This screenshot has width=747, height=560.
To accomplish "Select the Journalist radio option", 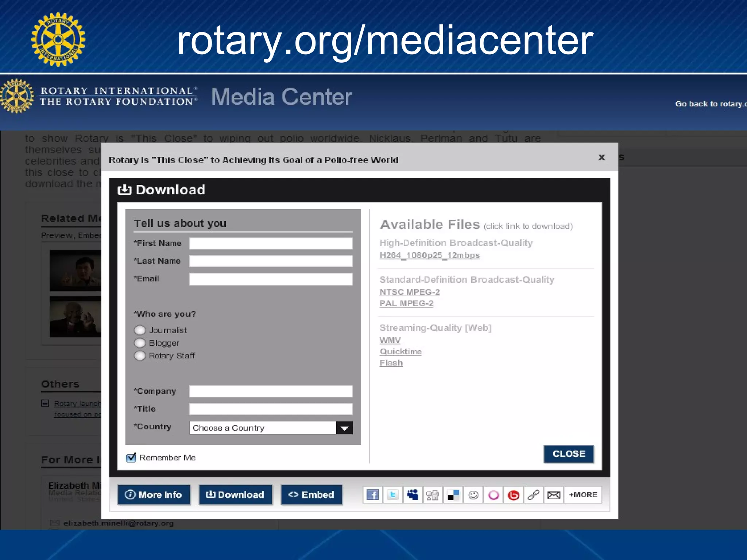I will pos(140,330).
